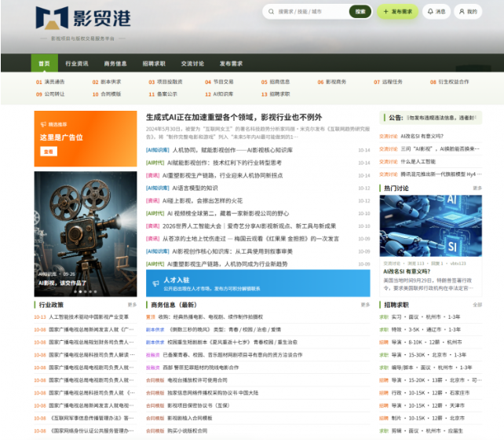
Task: Open the 招聘求职 navigation tab
Action: pos(154,64)
